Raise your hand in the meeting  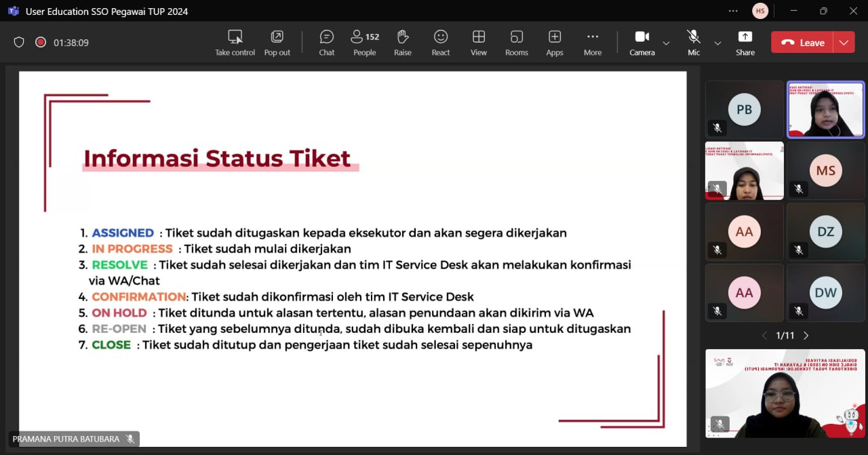tap(403, 42)
